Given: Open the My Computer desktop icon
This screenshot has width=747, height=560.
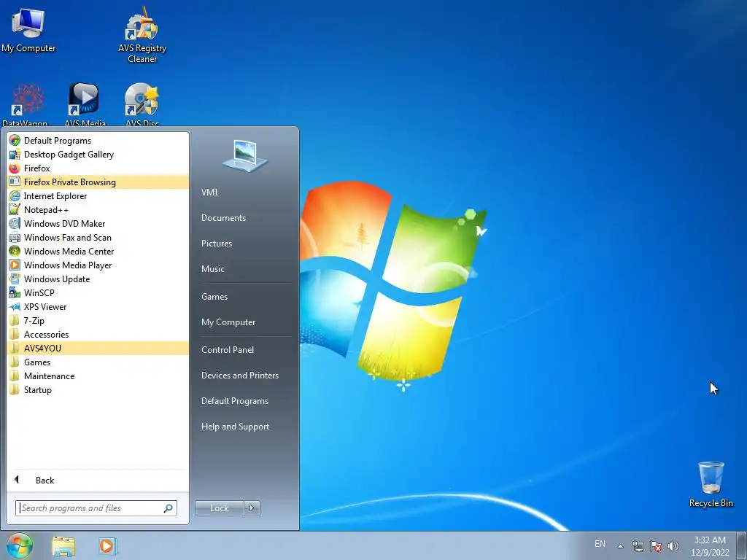Looking at the screenshot, I should (28, 31).
